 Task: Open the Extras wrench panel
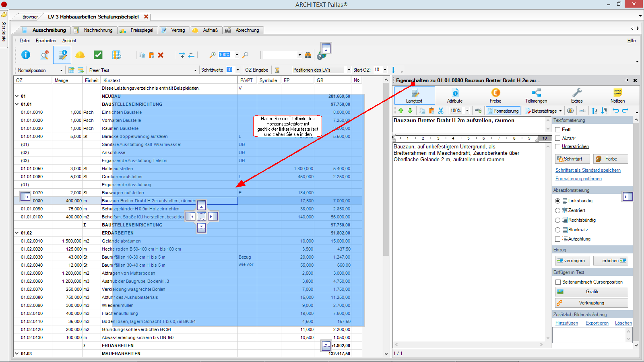pyautogui.click(x=577, y=96)
